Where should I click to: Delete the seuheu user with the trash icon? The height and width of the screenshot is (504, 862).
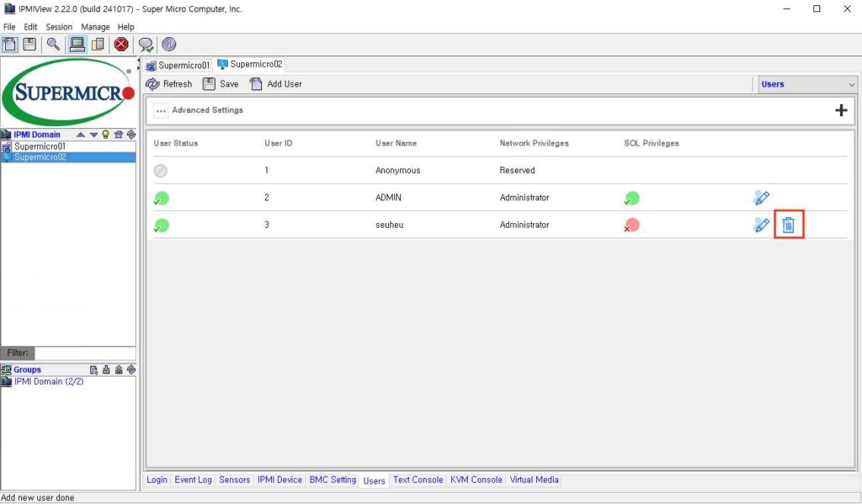point(788,225)
